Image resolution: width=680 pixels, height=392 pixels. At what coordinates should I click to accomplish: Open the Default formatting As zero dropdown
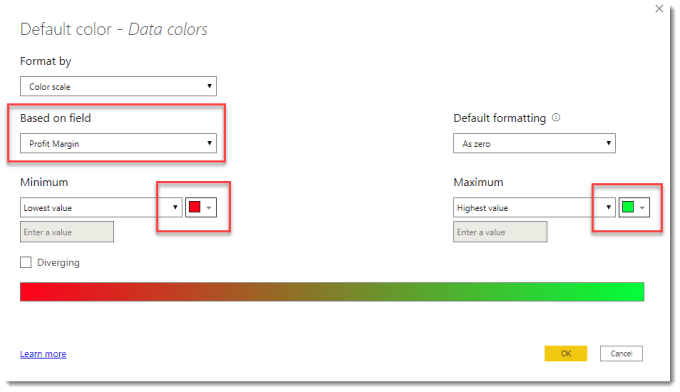(534, 144)
